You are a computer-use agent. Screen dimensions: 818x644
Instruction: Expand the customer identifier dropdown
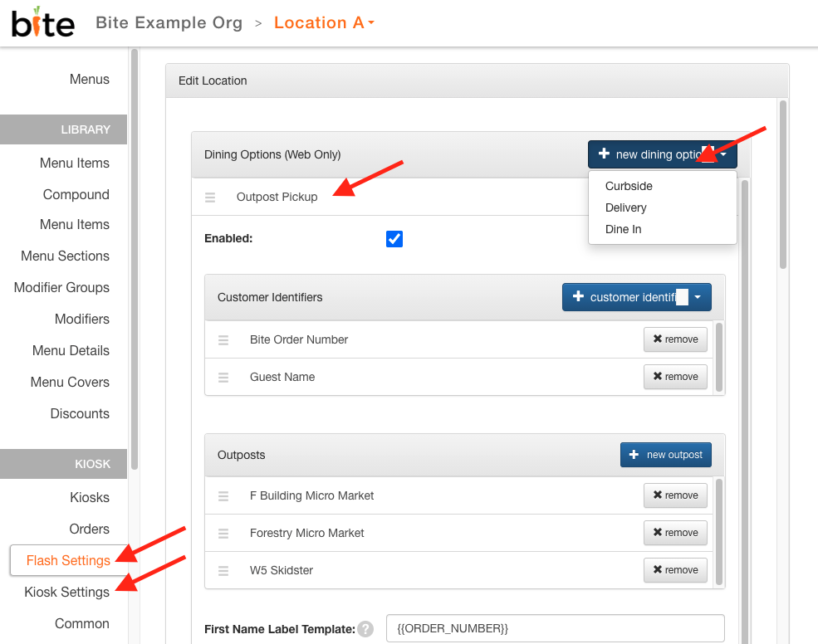click(x=698, y=297)
